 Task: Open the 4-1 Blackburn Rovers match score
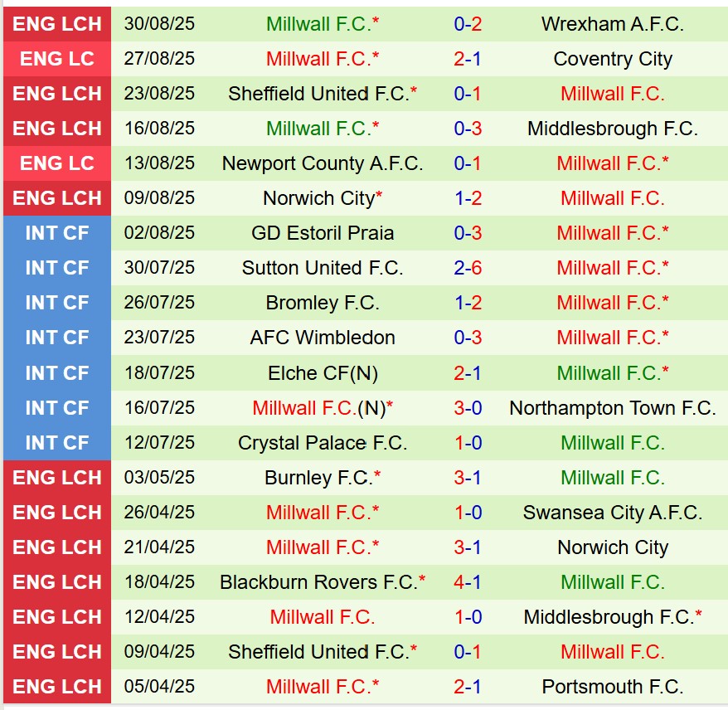click(468, 582)
